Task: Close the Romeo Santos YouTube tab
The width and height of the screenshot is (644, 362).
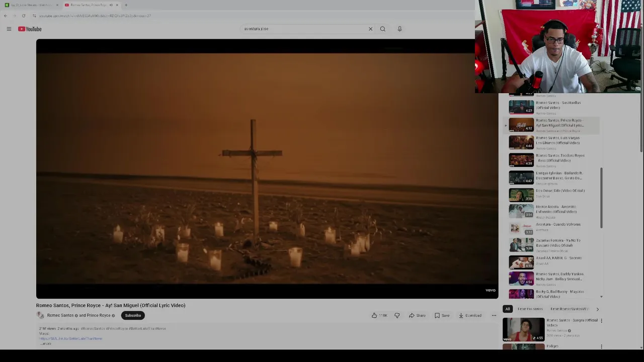Action: click(117, 5)
